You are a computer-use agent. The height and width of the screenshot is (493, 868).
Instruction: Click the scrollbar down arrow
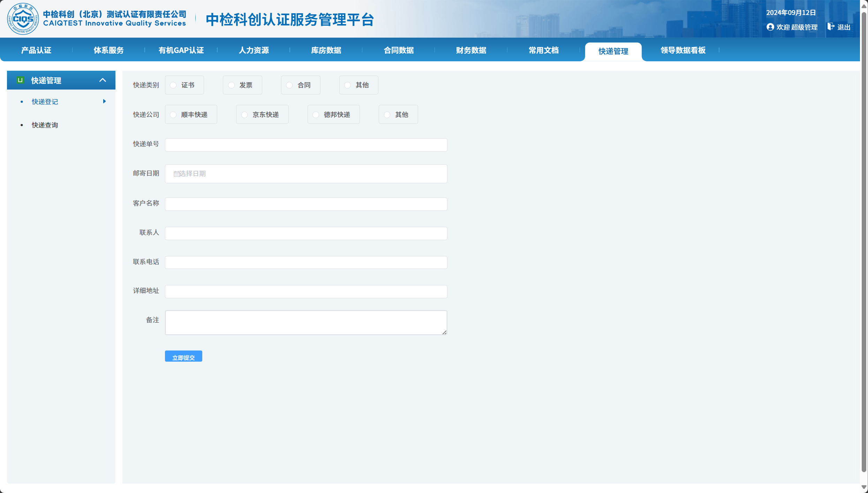click(x=864, y=487)
